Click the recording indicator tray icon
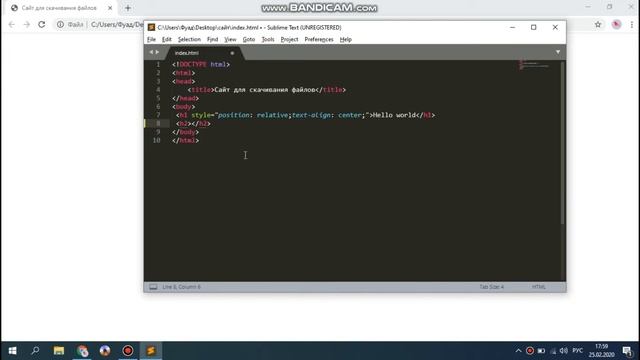640x360 pixels. point(530,351)
